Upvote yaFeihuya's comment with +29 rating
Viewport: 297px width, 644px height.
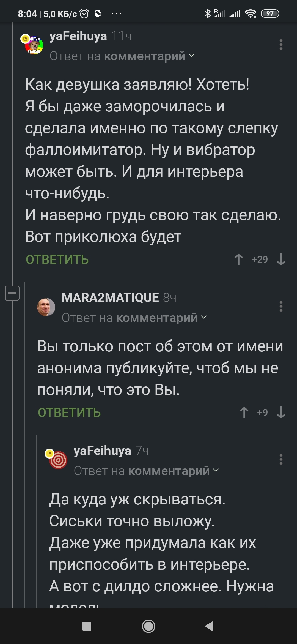[x=239, y=260]
